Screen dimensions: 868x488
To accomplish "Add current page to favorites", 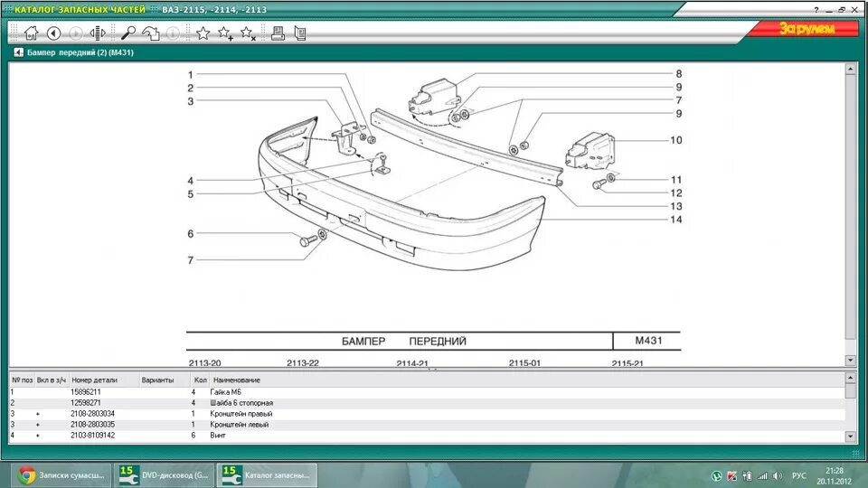I will click(225, 33).
